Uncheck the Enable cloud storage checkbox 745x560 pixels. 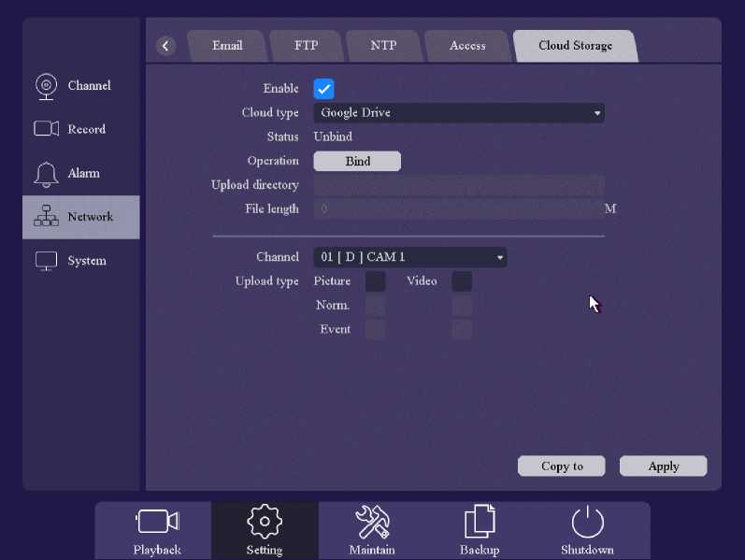[x=323, y=89]
